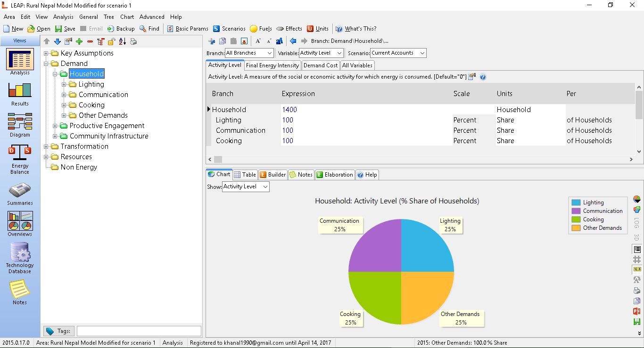This screenshot has height=348, width=644.
Task: Toggle the chart legend display
Action: pyautogui.click(x=637, y=249)
